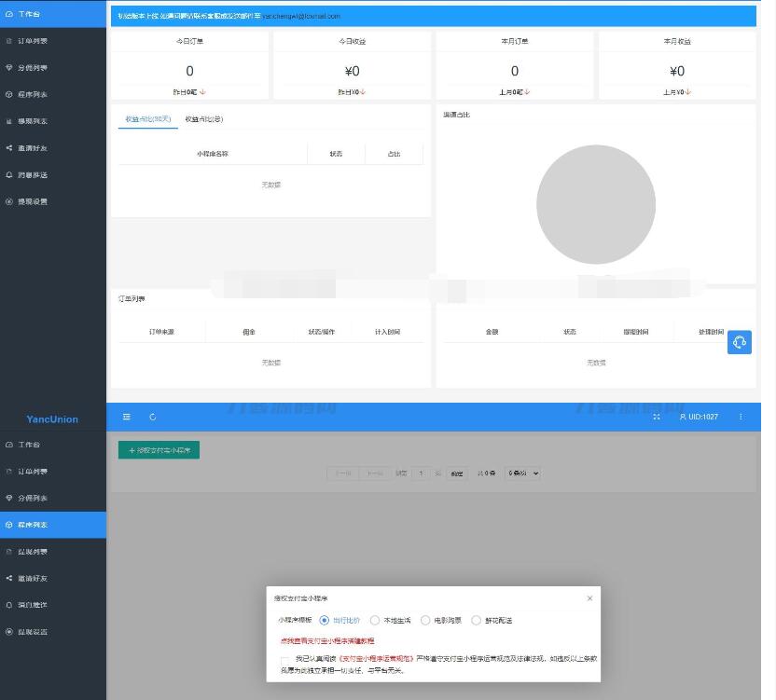Click the bell icon in the top sidebar
The height and width of the screenshot is (700, 776).
pyautogui.click(x=9, y=175)
